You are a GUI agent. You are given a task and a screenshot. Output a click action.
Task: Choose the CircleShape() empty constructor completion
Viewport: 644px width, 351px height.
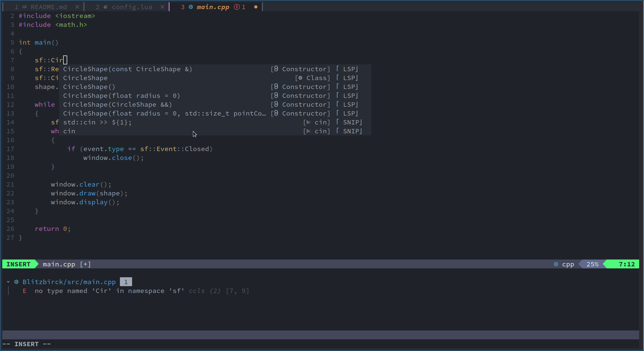click(215, 87)
